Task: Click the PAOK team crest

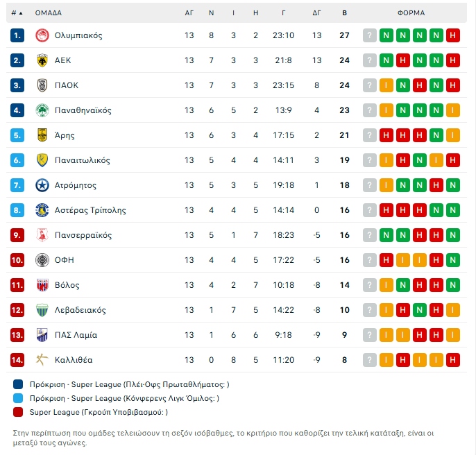Action: tap(41, 85)
